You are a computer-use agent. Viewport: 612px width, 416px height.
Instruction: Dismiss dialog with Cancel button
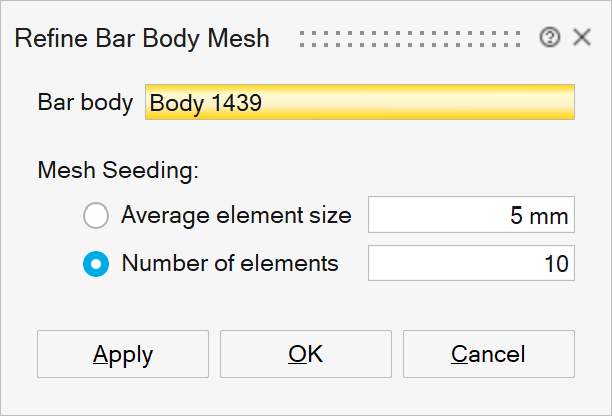click(488, 354)
